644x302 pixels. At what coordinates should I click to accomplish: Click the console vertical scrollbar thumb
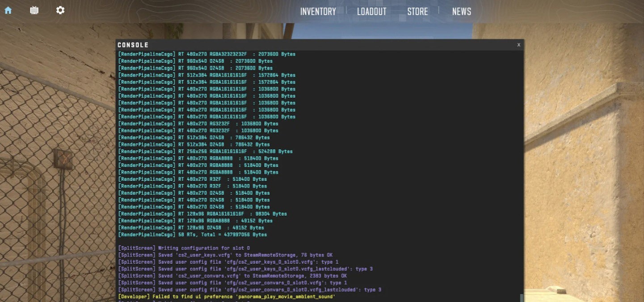[521, 298]
